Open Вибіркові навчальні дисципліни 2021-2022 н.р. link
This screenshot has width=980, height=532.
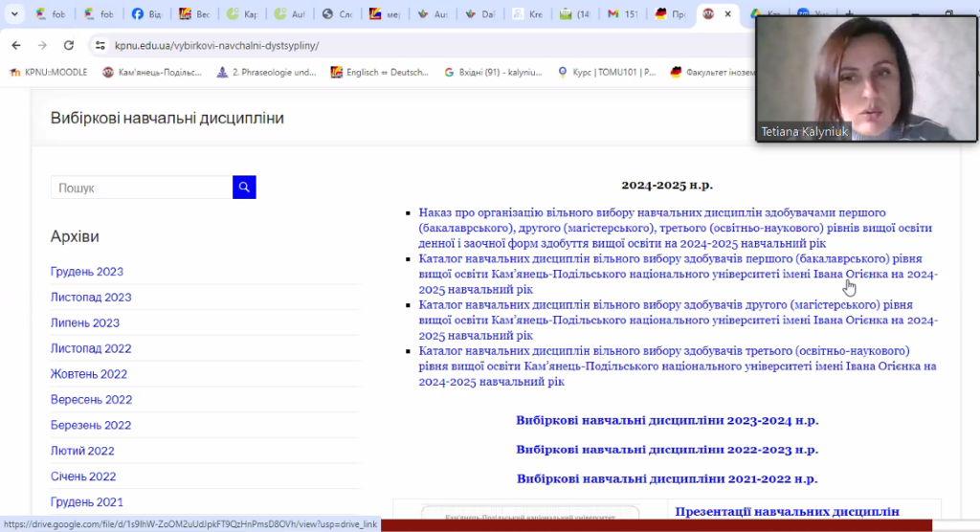667,478
